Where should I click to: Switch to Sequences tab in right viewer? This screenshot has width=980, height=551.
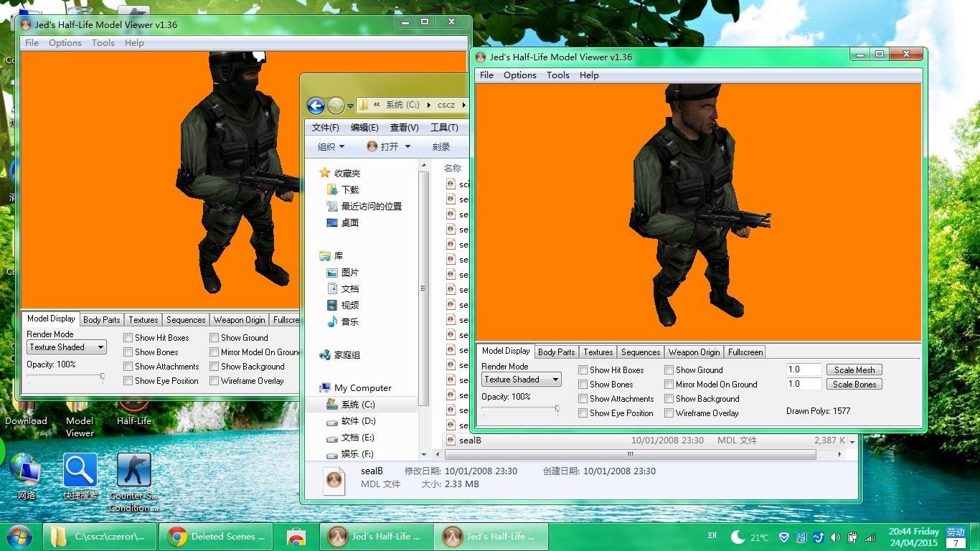[x=641, y=352]
